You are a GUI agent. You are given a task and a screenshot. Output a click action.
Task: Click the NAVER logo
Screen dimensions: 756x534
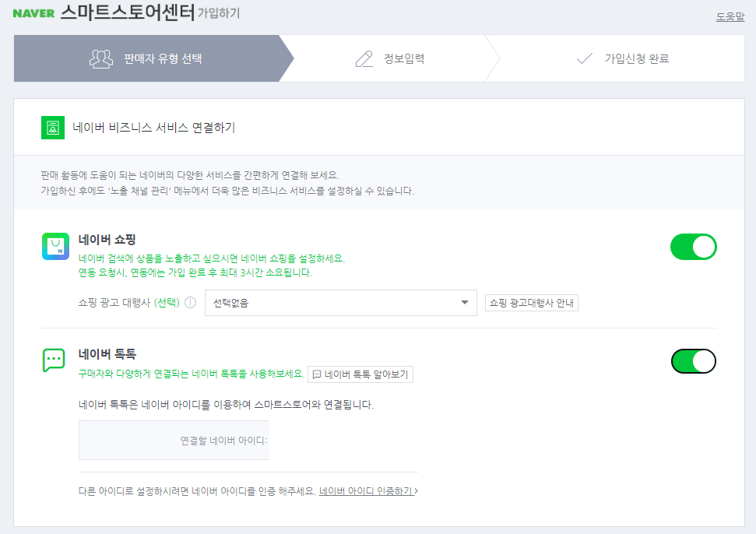33,13
